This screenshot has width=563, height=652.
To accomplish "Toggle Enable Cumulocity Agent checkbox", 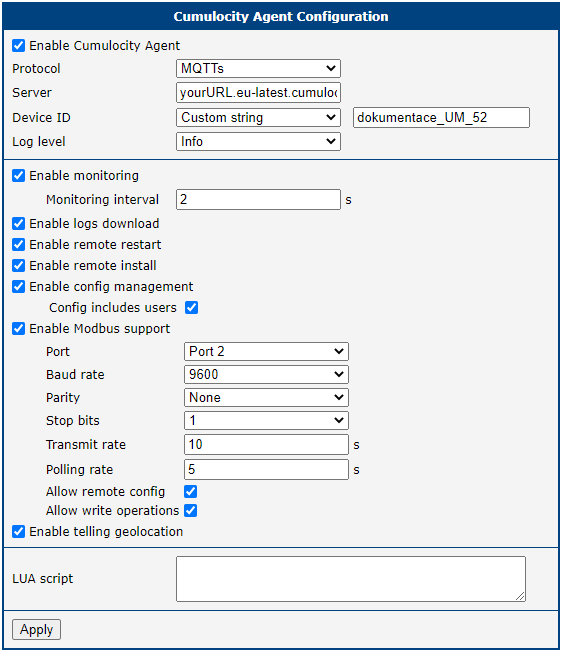I will click(18, 45).
